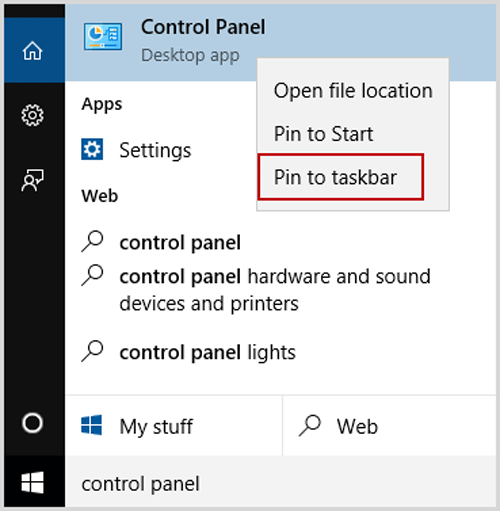Click the Home icon in the sidebar
500x511 pixels.
click(33, 51)
